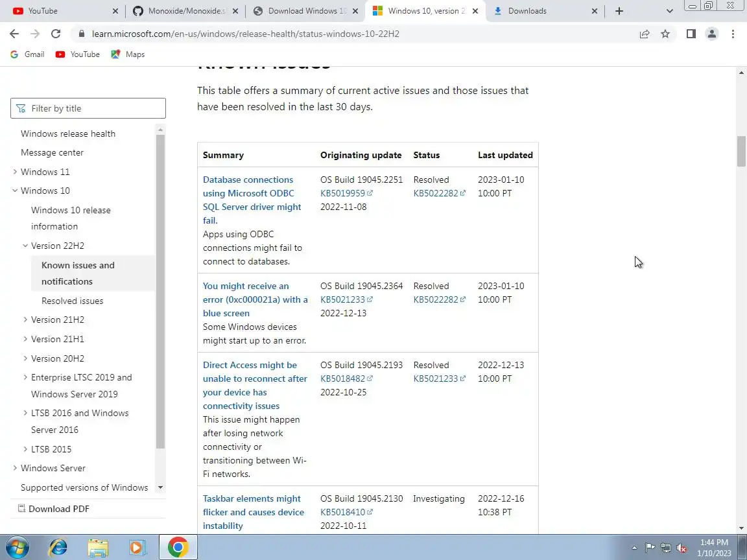Click the Download PDF button
This screenshot has width=747, height=560.
53,509
